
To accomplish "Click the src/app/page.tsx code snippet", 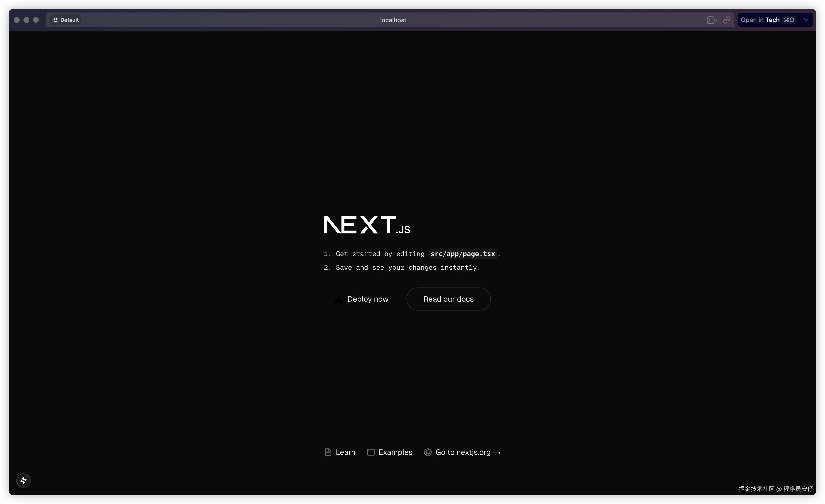I will (x=462, y=254).
